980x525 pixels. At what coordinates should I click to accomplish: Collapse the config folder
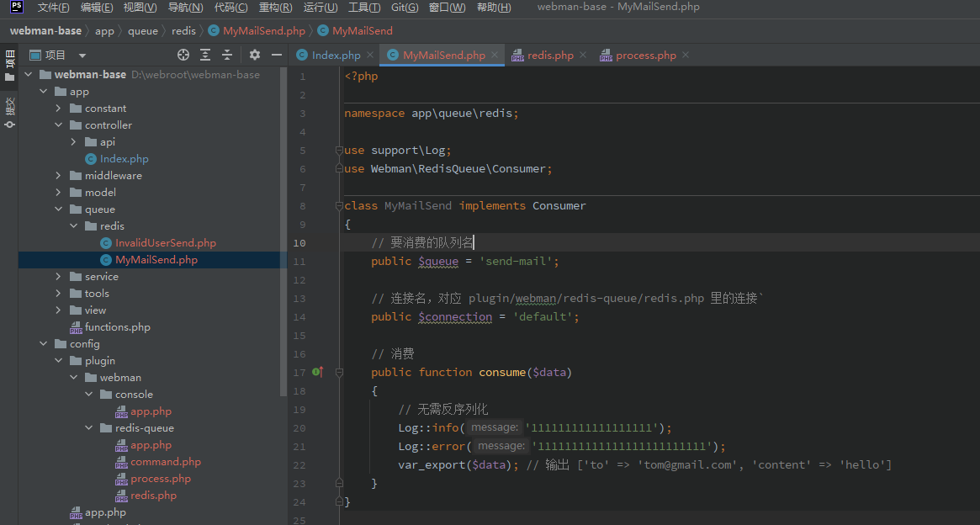coord(43,344)
